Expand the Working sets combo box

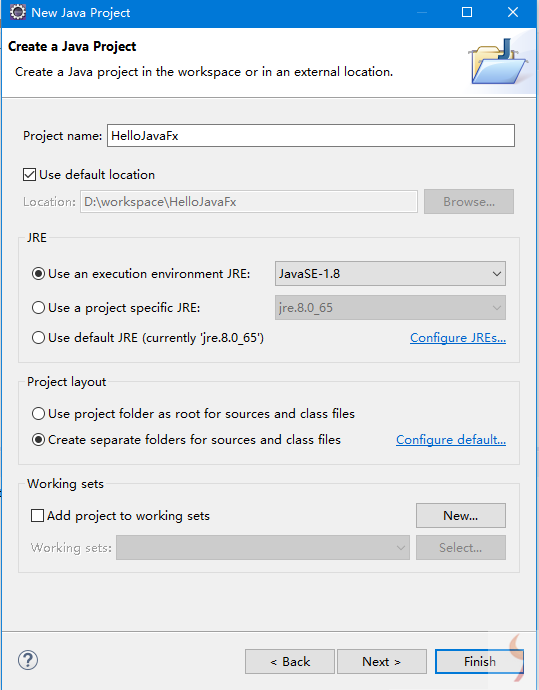coord(263,547)
